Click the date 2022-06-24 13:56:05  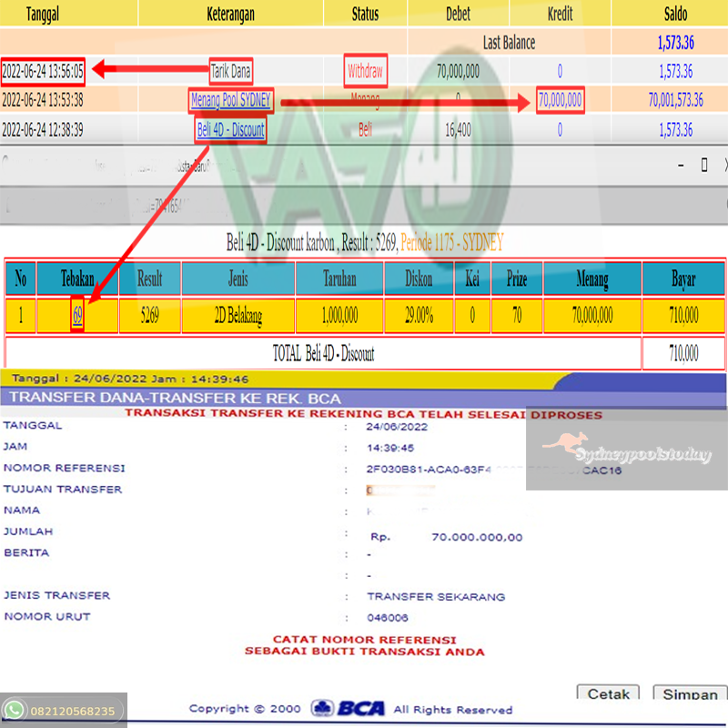(43, 72)
